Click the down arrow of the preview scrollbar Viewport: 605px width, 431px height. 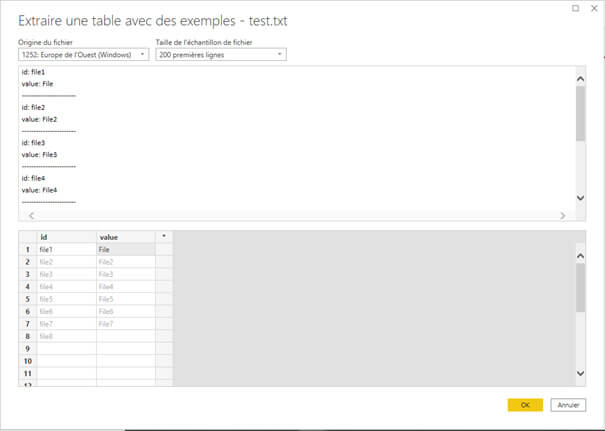[580, 198]
